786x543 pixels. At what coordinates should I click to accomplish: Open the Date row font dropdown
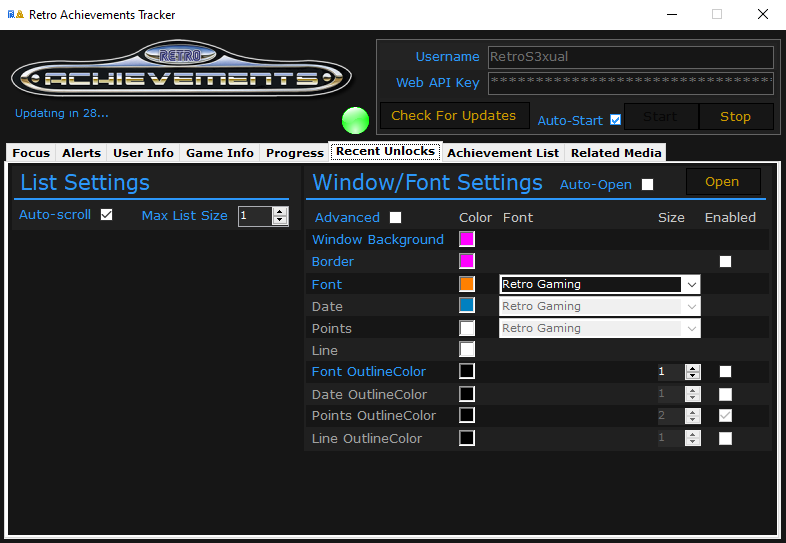(x=692, y=306)
